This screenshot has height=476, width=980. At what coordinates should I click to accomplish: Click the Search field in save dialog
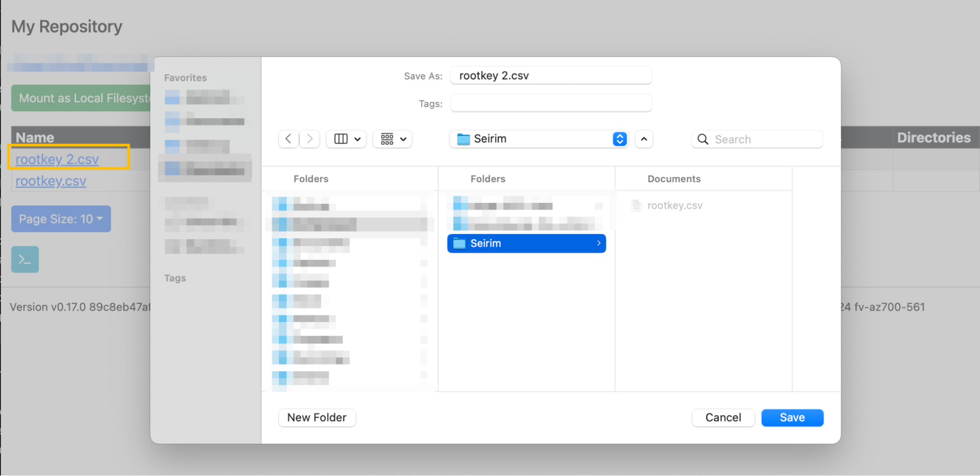pos(757,139)
